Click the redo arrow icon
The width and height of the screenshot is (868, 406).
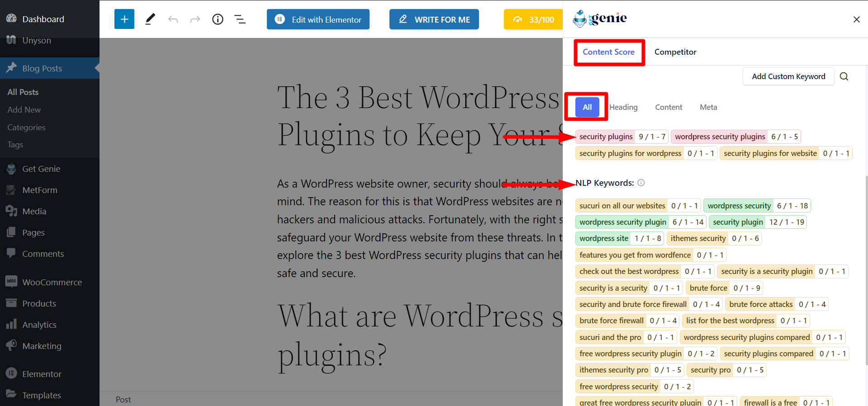tap(195, 19)
